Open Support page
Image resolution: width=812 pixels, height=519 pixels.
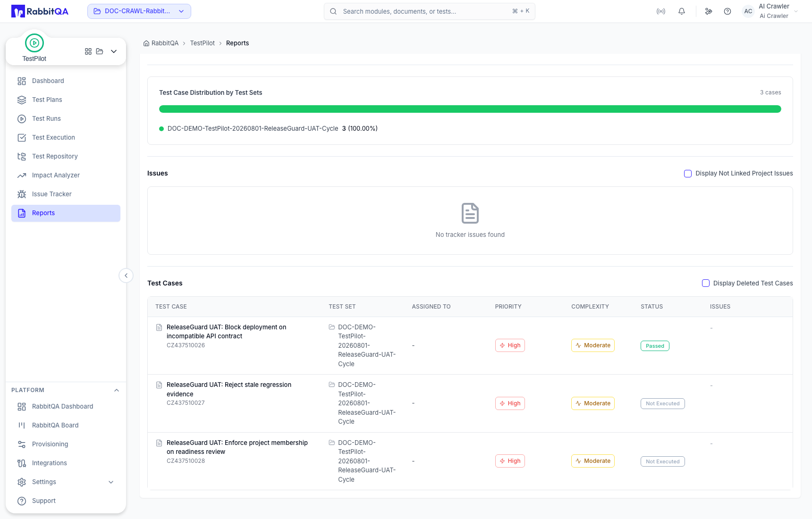tap(66, 501)
